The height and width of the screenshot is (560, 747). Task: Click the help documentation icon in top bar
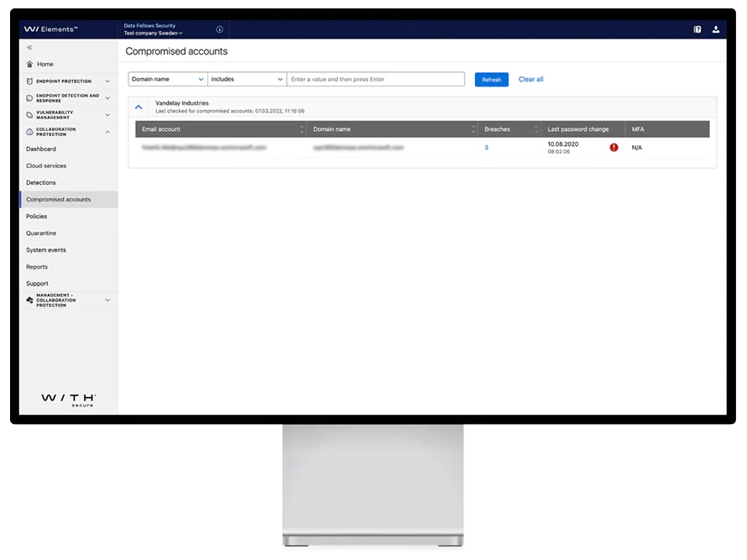(x=697, y=29)
